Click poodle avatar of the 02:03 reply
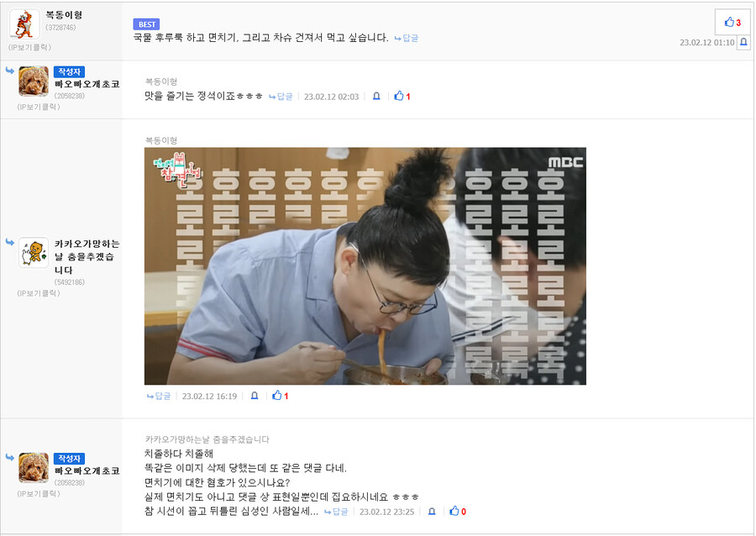The image size is (756, 536). click(x=34, y=81)
